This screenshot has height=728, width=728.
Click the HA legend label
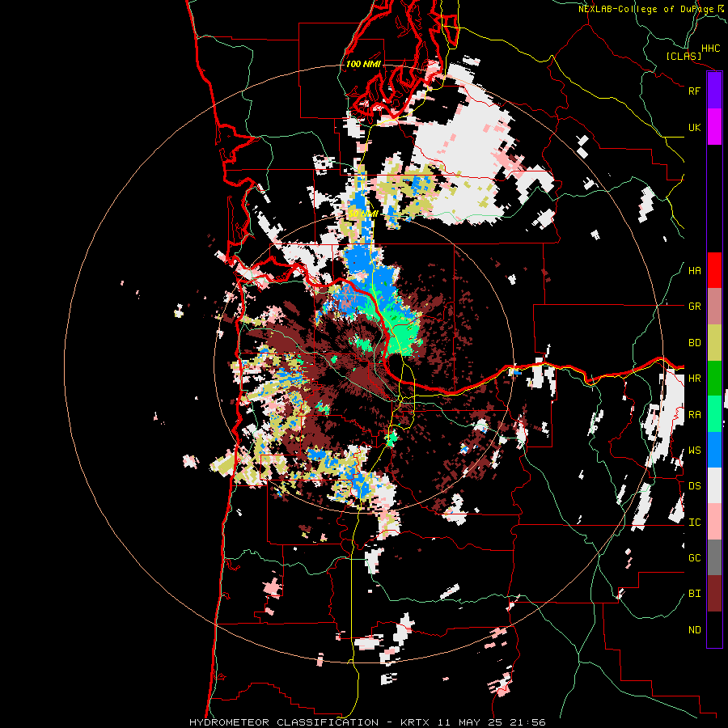click(x=694, y=271)
